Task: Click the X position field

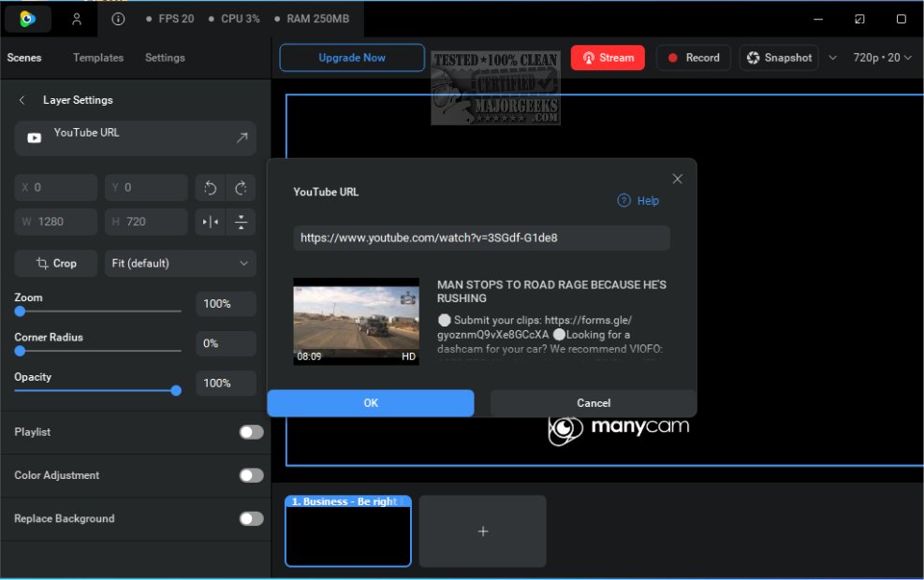Action: 56,188
